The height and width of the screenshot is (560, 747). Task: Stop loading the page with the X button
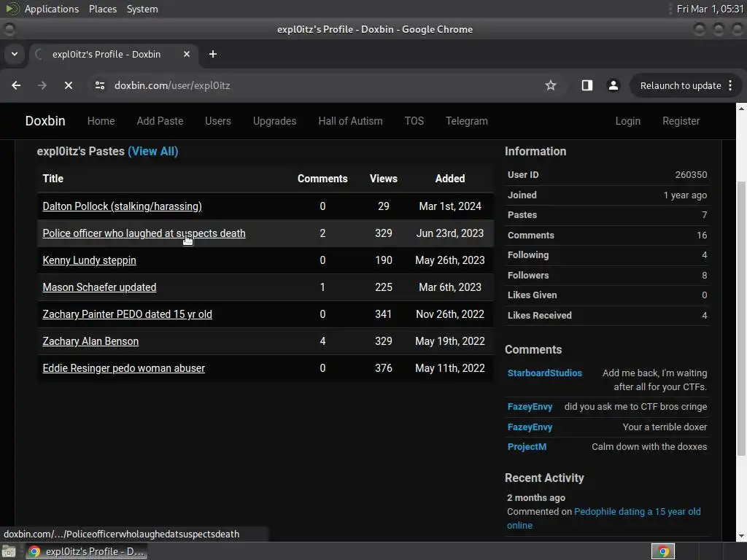68,86
